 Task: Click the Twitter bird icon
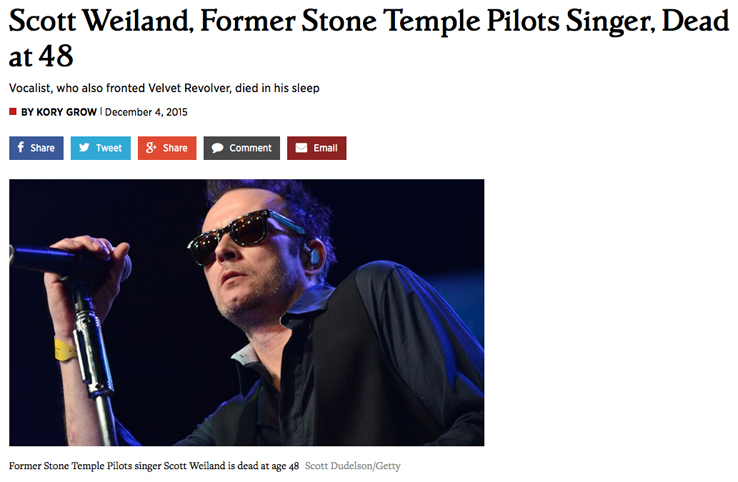coord(85,147)
